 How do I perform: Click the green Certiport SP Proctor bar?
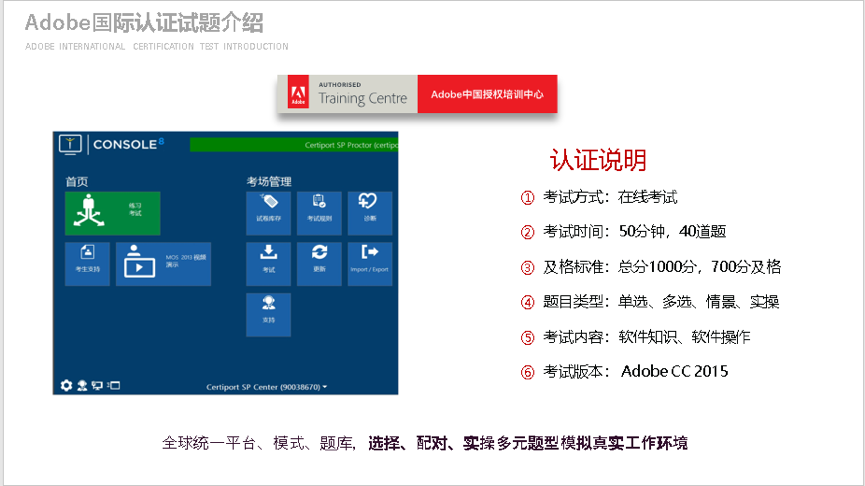coord(294,145)
